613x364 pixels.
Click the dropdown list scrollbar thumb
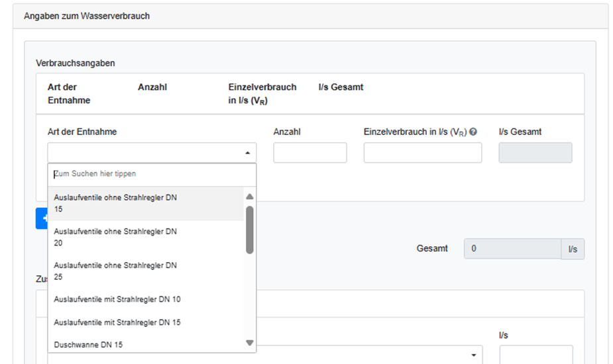[x=249, y=229]
